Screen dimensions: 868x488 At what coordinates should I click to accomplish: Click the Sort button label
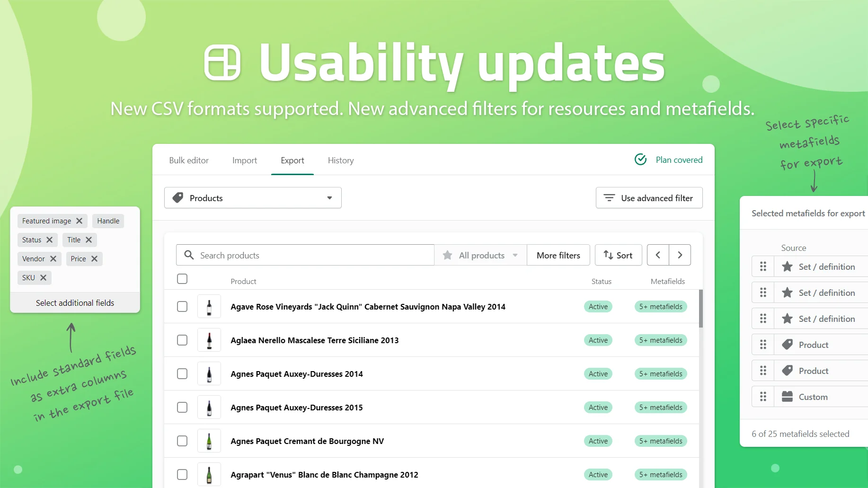click(x=624, y=256)
